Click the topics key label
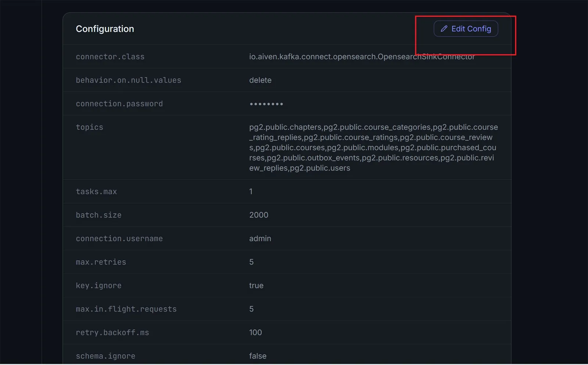The width and height of the screenshot is (588, 365). pyautogui.click(x=89, y=127)
